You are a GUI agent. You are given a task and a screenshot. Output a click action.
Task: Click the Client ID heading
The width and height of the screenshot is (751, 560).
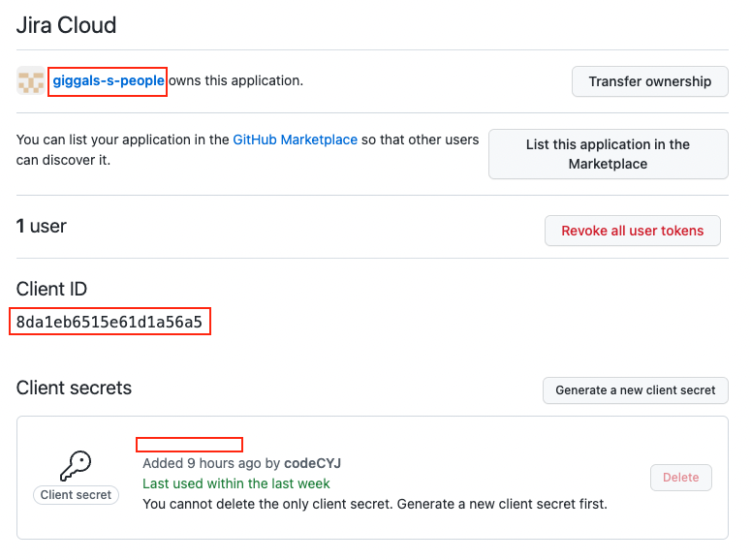[58, 289]
